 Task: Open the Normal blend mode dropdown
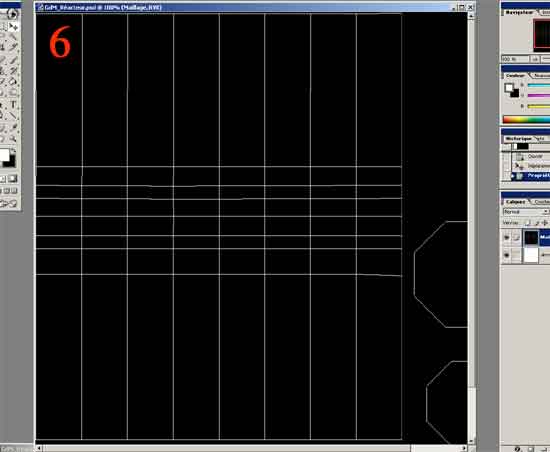(525, 212)
